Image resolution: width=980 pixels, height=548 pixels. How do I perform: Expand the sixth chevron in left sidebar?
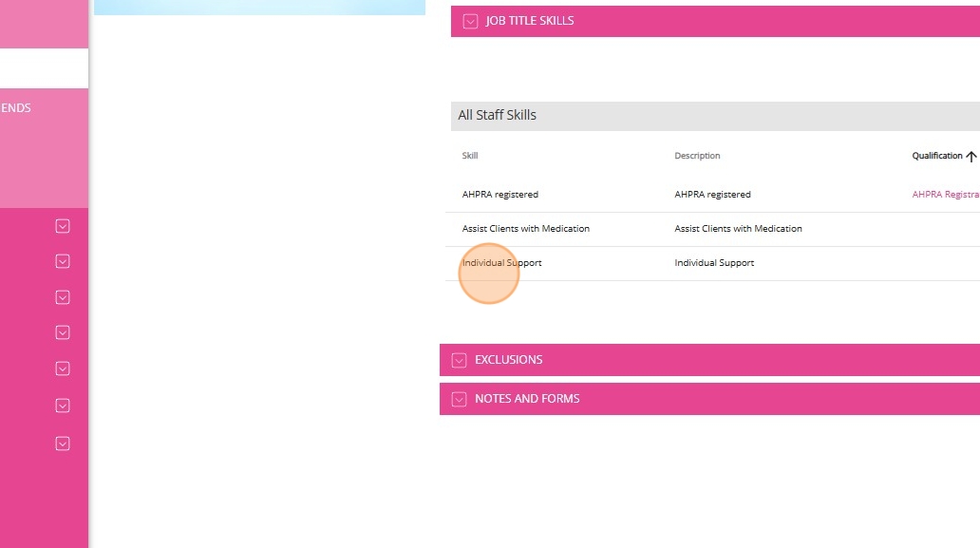(x=63, y=406)
